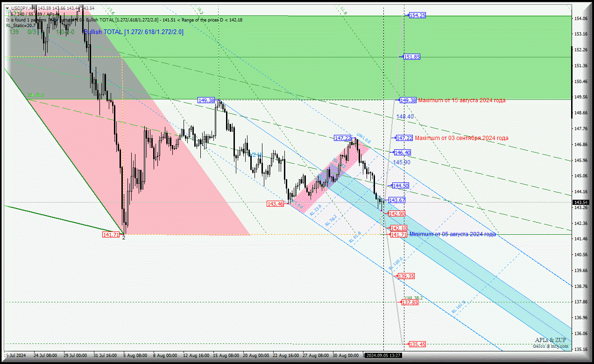Click the 143.46 swing low label
The height and width of the screenshot is (364, 594).
tap(275, 204)
